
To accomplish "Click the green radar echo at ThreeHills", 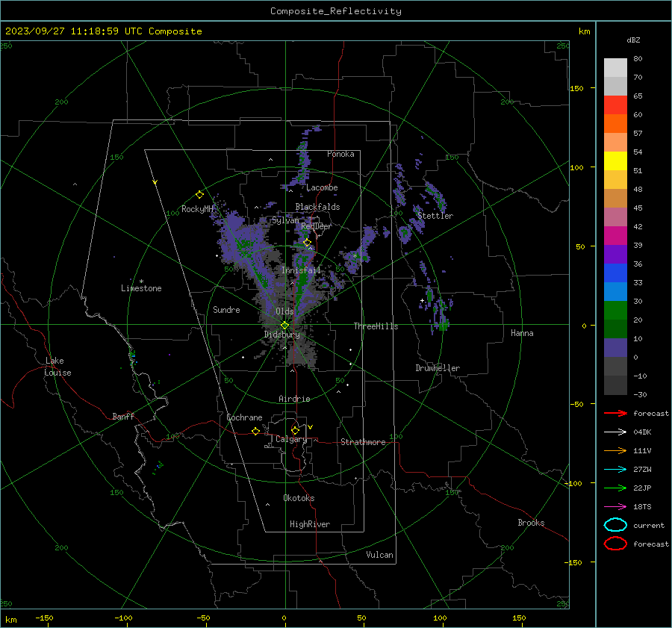I will tap(444, 324).
